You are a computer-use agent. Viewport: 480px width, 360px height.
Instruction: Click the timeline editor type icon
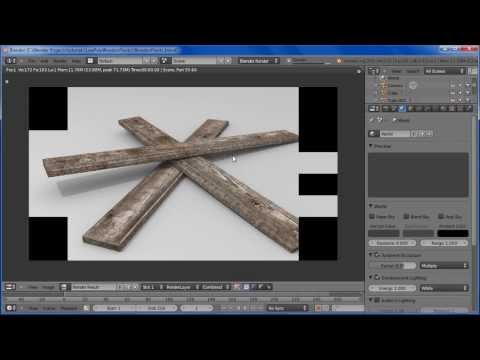[11, 308]
